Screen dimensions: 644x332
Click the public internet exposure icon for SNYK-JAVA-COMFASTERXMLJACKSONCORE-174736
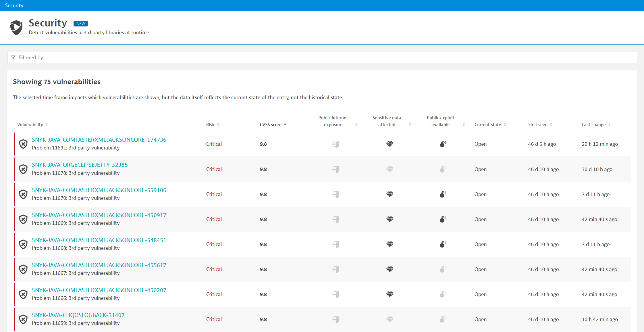(336, 144)
